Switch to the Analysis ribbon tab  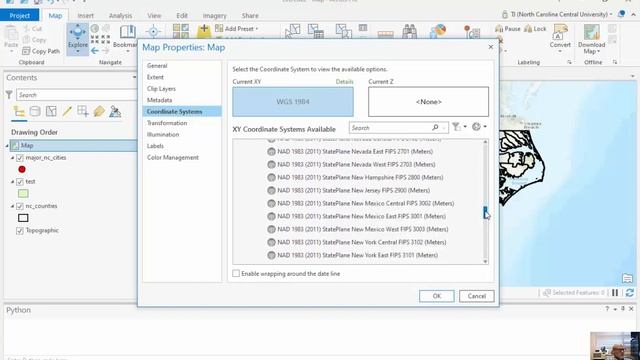120,16
